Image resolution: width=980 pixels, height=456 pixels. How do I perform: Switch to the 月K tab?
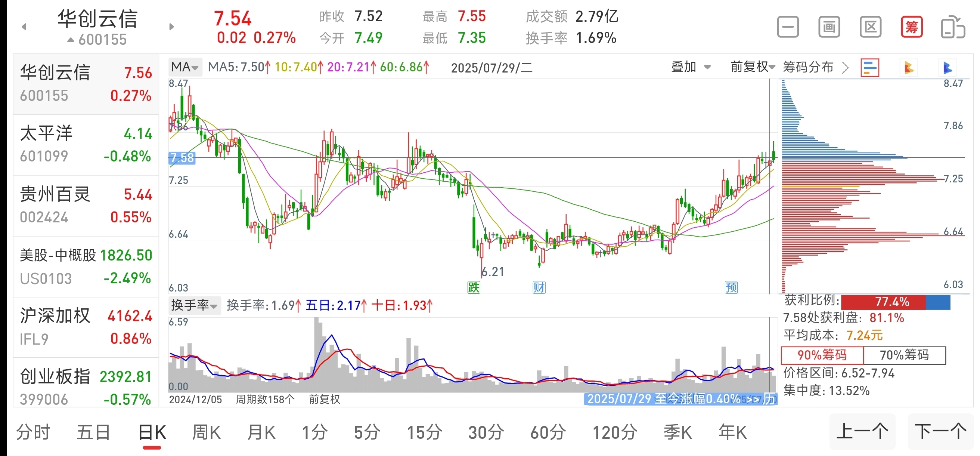(261, 432)
